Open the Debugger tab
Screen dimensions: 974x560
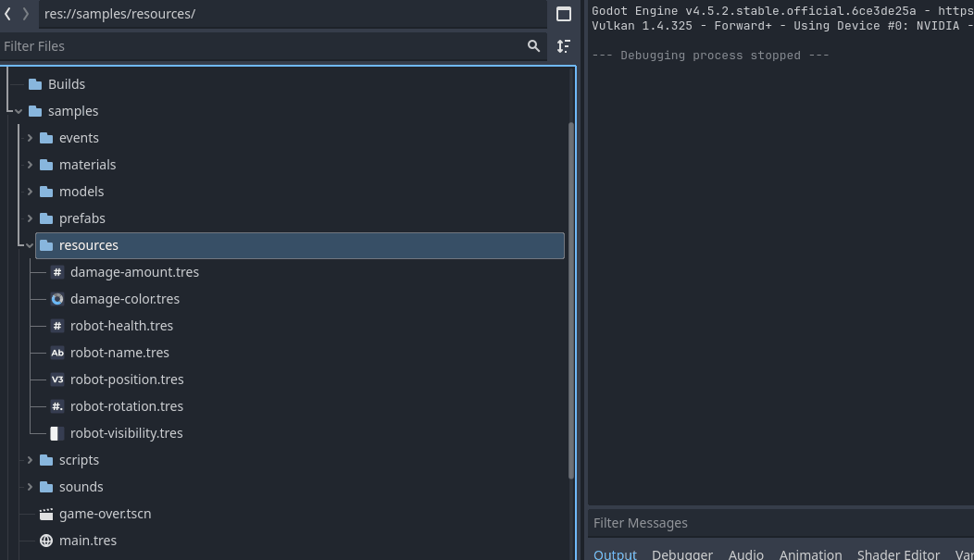(682, 554)
